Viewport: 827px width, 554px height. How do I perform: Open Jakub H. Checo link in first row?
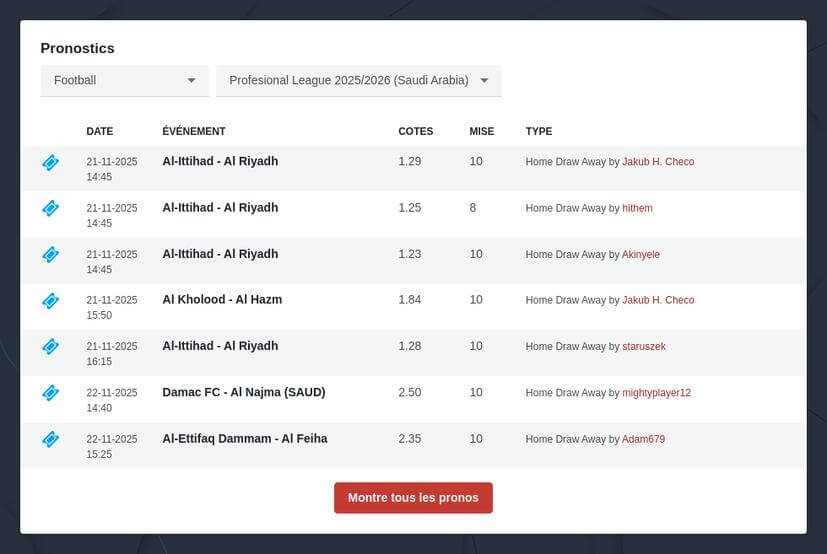[x=658, y=162]
